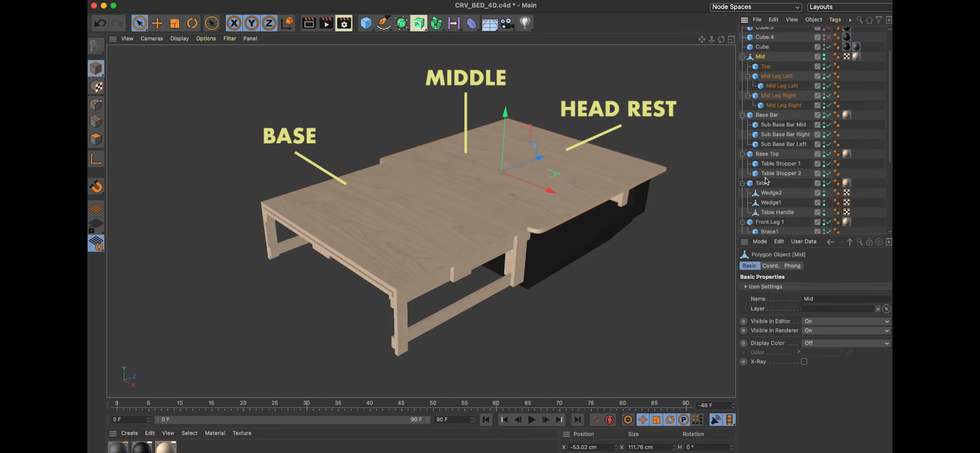
Task: Click the Undo arrow in toolbar
Action: (100, 23)
